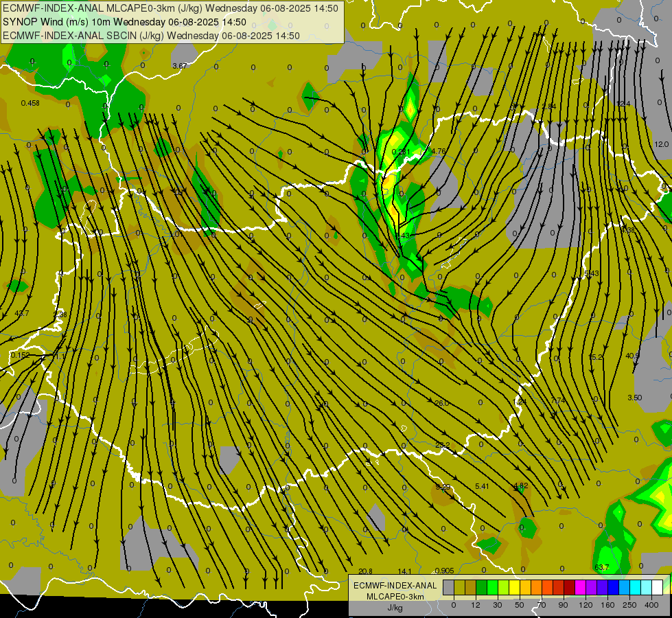Click the map value 9.29
Image resolution: width=672 pixels, height=618 pixels.
443,487
